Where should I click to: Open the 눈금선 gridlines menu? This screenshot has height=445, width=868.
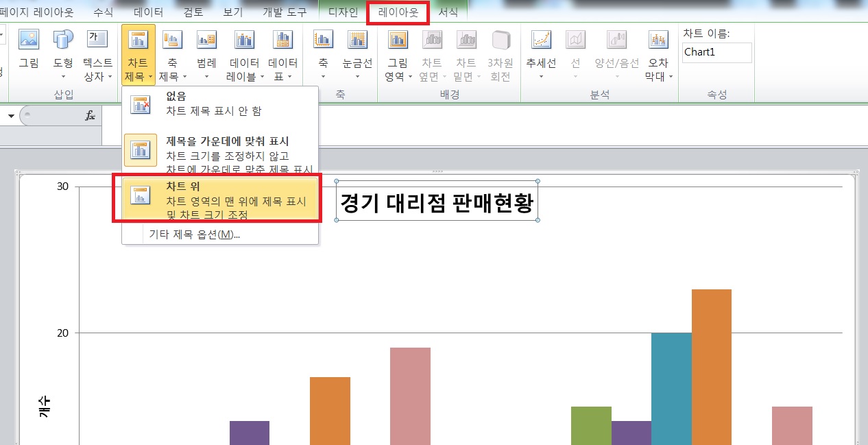point(357,53)
